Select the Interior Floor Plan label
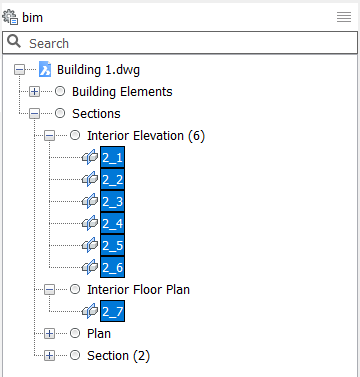This screenshot has width=360, height=377. (138, 289)
